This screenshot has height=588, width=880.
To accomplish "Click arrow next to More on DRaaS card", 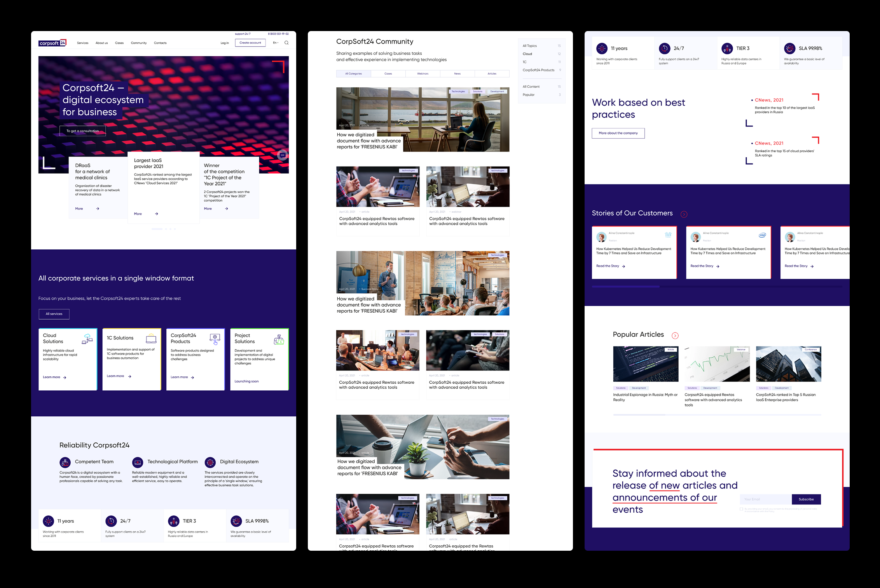I will point(98,209).
